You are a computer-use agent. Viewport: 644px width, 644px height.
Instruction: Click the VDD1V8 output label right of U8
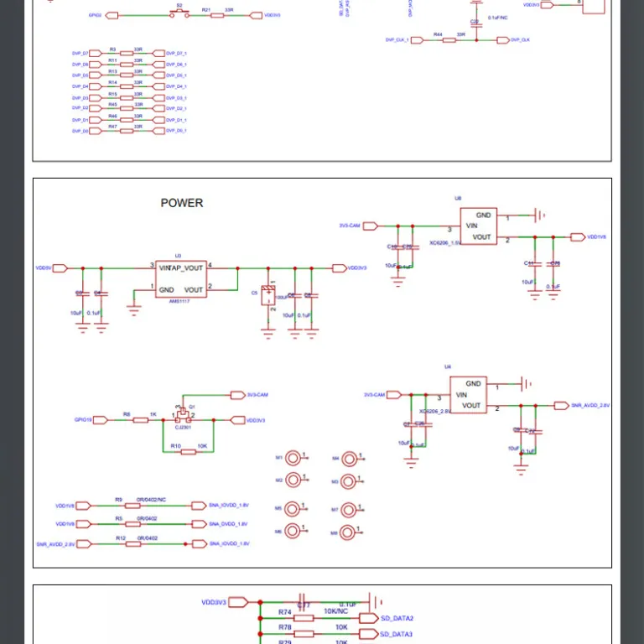point(596,237)
